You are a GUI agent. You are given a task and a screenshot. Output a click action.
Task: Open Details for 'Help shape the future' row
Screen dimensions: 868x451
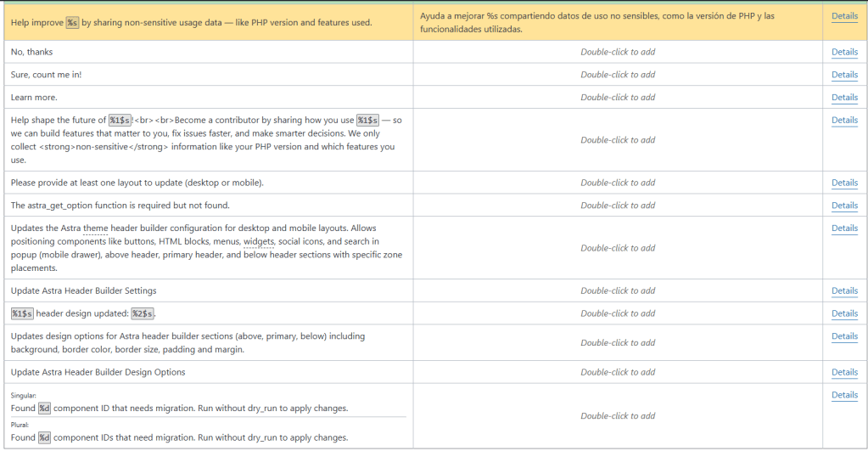point(844,121)
